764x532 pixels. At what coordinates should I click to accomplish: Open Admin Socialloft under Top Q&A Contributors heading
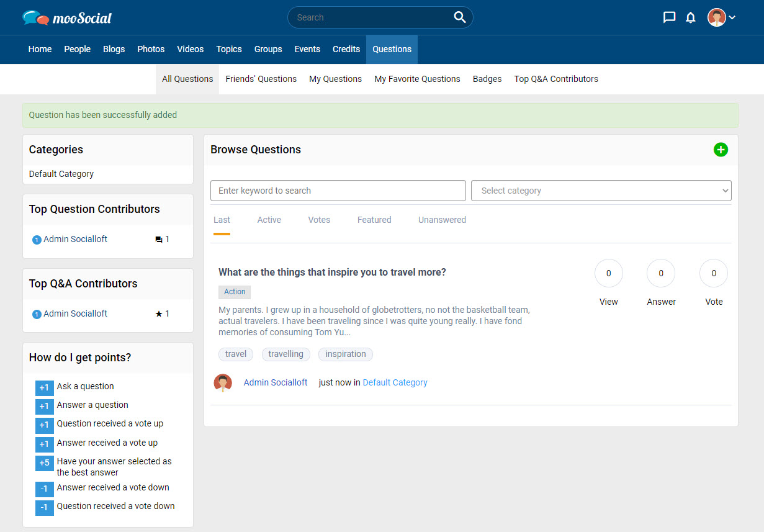75,313
